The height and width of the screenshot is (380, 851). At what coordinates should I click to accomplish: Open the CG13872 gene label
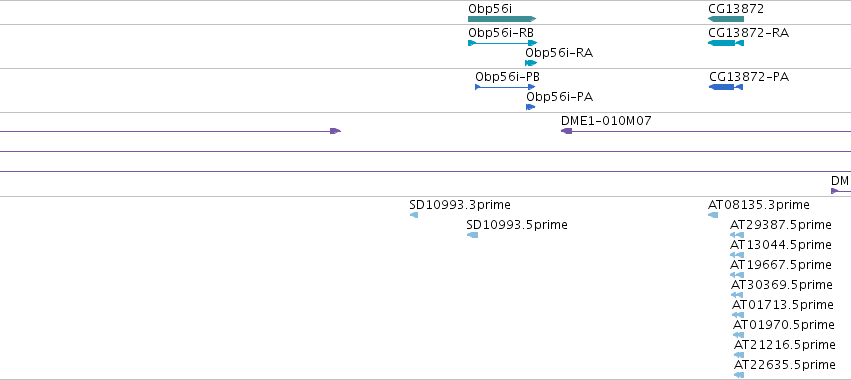pyautogui.click(x=736, y=9)
